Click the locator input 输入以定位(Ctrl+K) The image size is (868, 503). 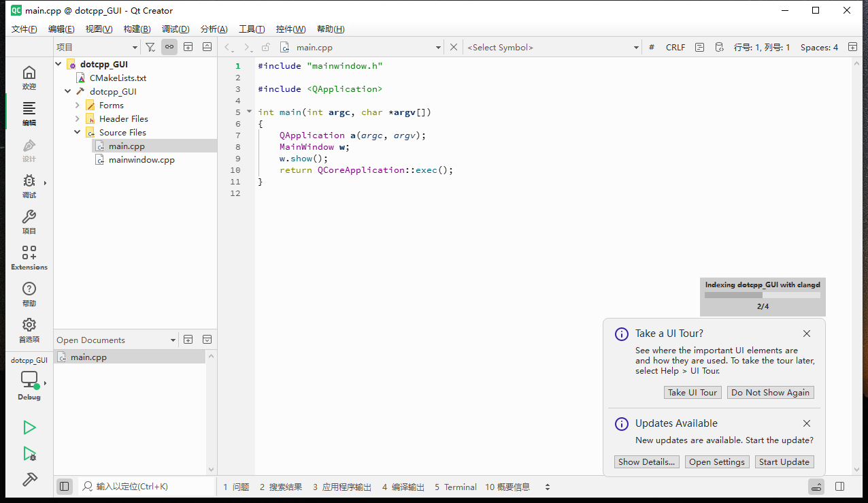147,487
